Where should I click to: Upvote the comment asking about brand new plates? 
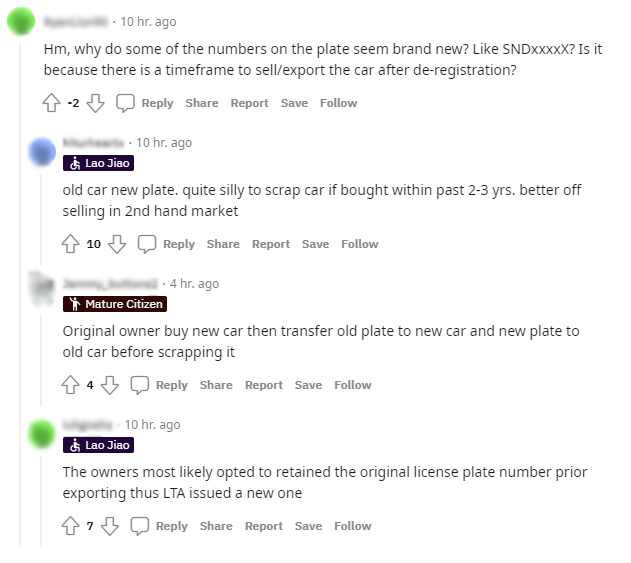click(x=52, y=103)
